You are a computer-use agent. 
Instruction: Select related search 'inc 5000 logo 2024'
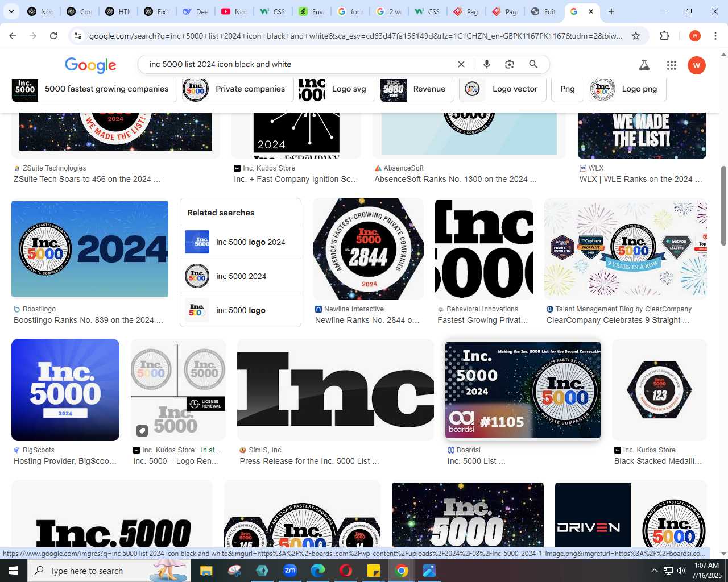(241, 242)
